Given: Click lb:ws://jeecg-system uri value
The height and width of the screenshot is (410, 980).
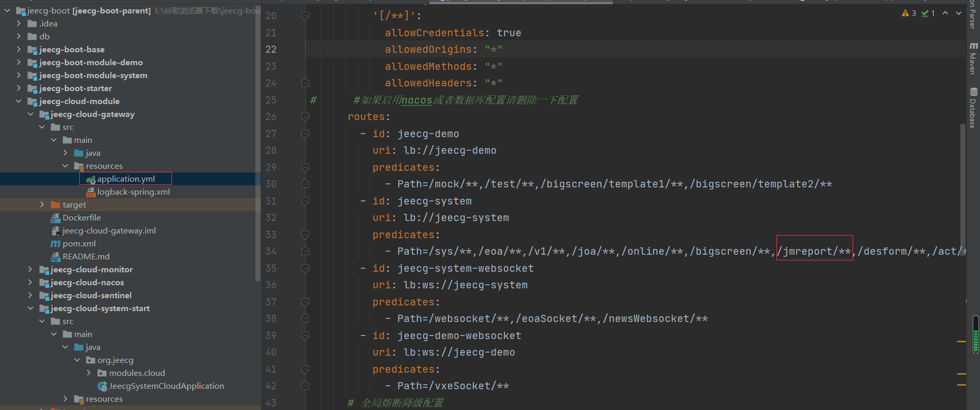Looking at the screenshot, I should (465, 285).
